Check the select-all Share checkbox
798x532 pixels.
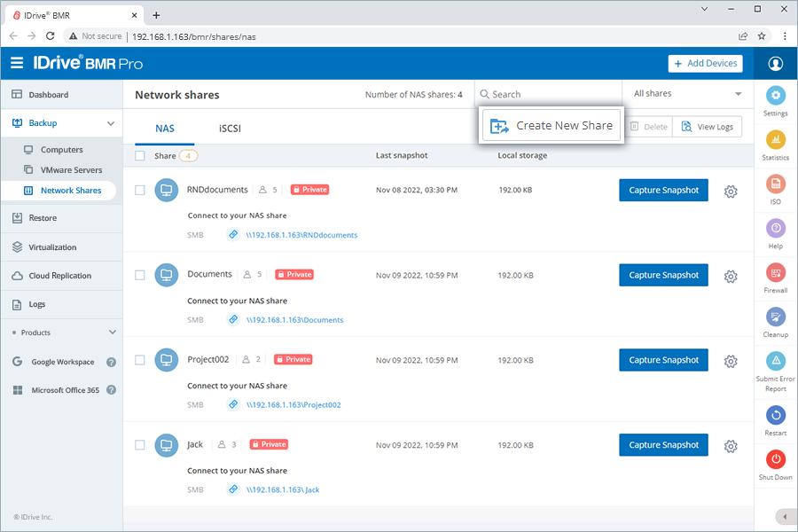[140, 156]
